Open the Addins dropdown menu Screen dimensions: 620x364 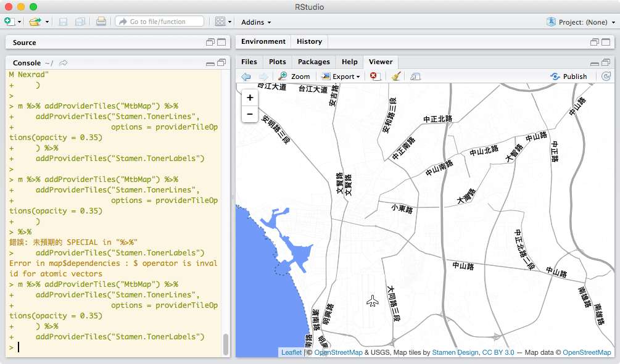(256, 22)
